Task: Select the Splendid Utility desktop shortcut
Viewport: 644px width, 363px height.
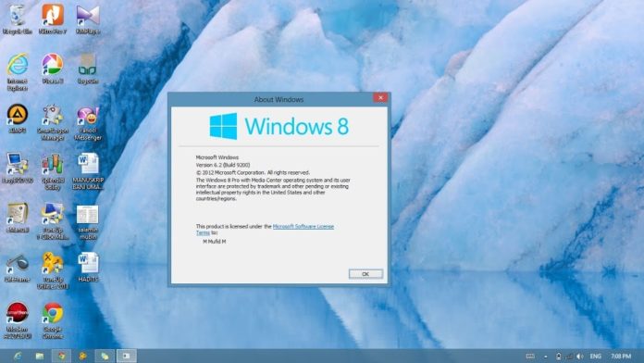Action: [53, 172]
